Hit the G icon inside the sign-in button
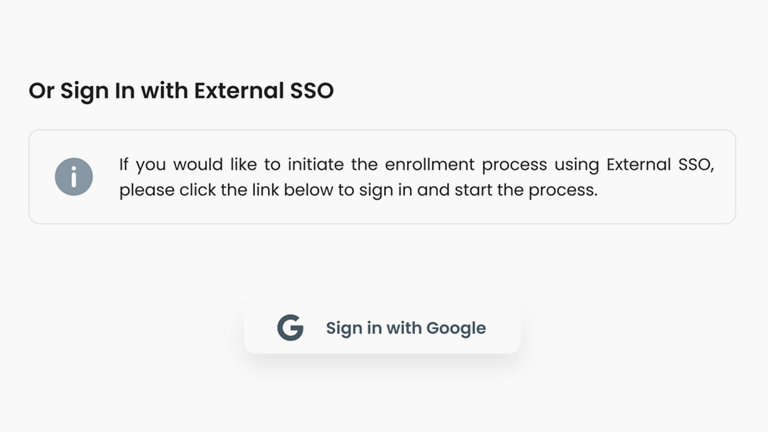The image size is (768, 432). click(290, 328)
